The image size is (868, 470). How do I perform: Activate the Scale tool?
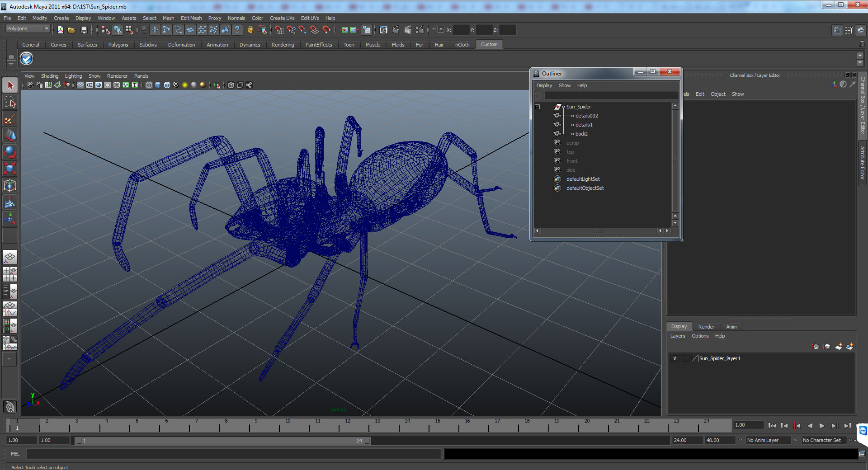10,169
